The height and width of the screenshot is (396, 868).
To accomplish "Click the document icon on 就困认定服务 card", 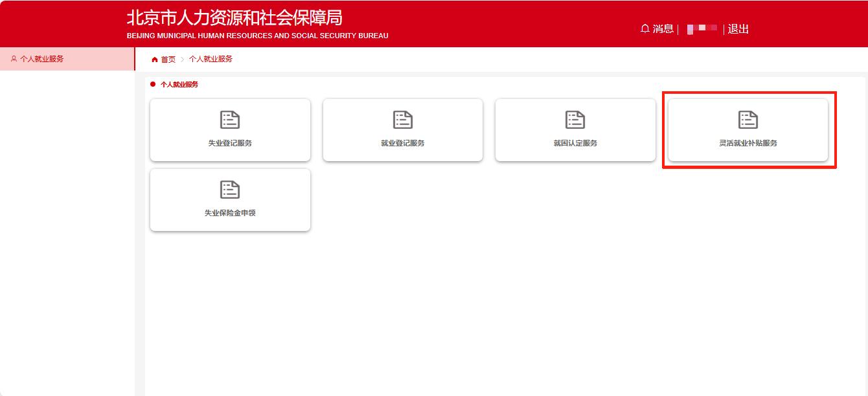I will click(575, 119).
